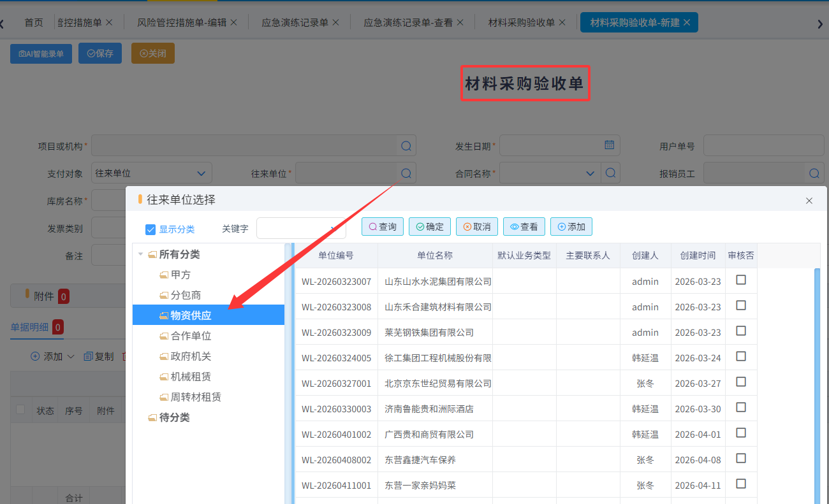This screenshot has width=829, height=504.
Task: Tick the header checkbox in 单据明细 table
Action: point(20,410)
